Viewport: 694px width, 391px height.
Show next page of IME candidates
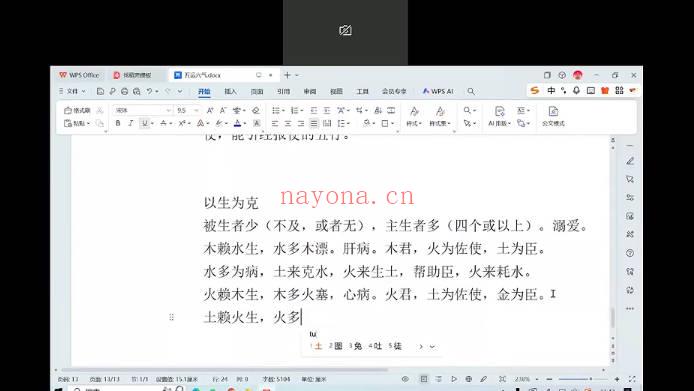tap(421, 346)
